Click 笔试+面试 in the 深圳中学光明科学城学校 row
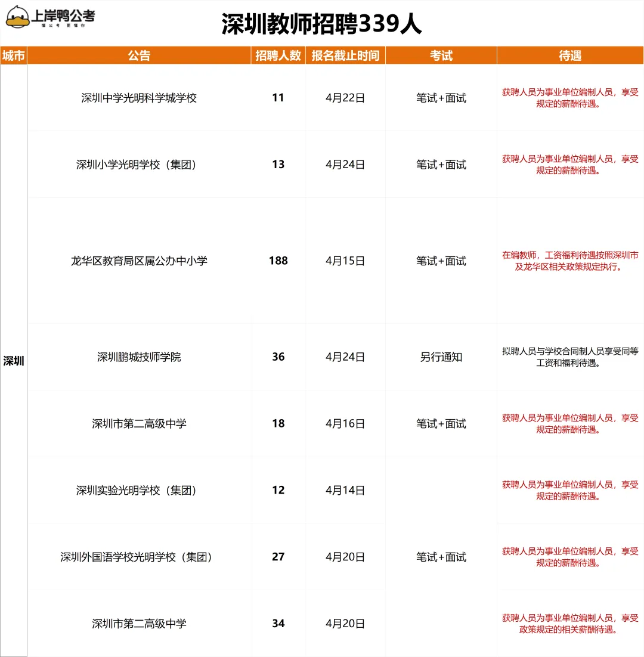644x657 pixels. pyautogui.click(x=441, y=98)
